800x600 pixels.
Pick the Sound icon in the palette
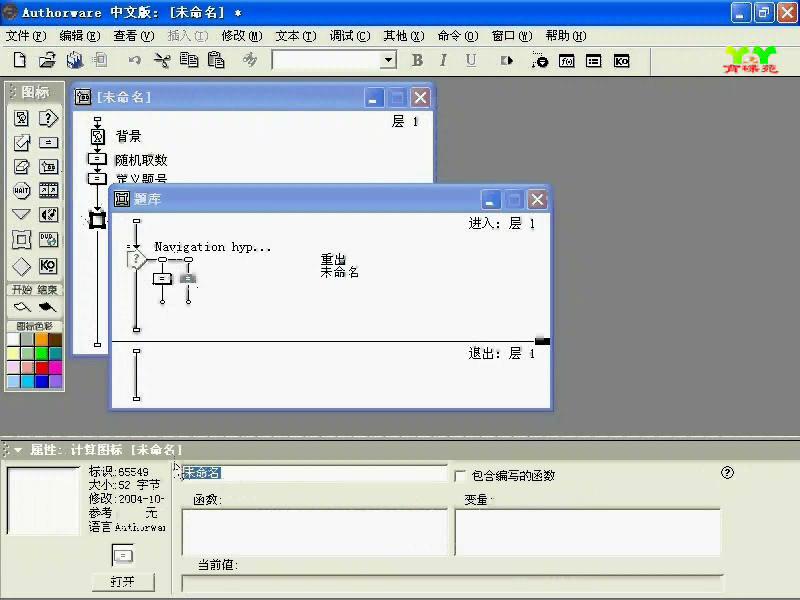point(48,215)
